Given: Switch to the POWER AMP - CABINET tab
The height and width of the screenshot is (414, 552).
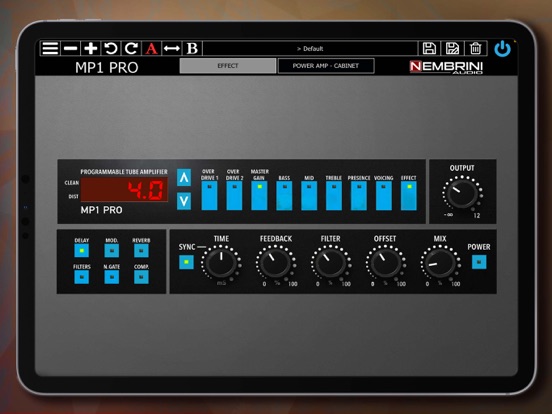Looking at the screenshot, I should click(x=326, y=66).
